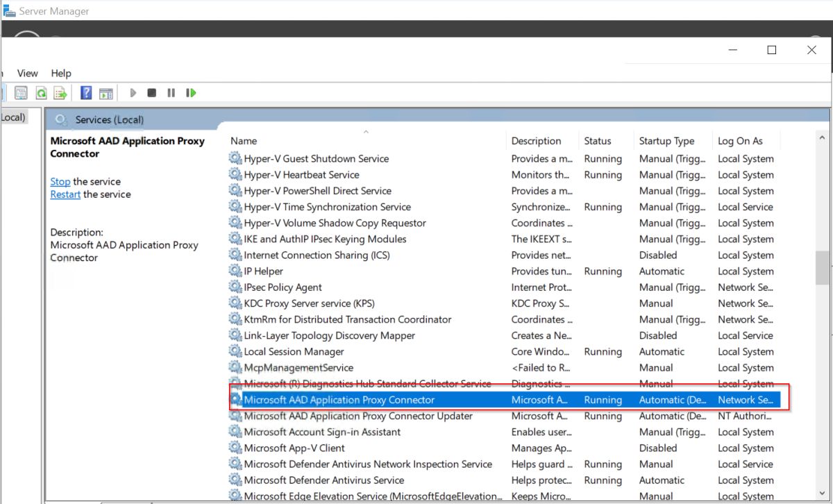The height and width of the screenshot is (504, 833).
Task: Click the Log On As column header
Action: tap(740, 140)
